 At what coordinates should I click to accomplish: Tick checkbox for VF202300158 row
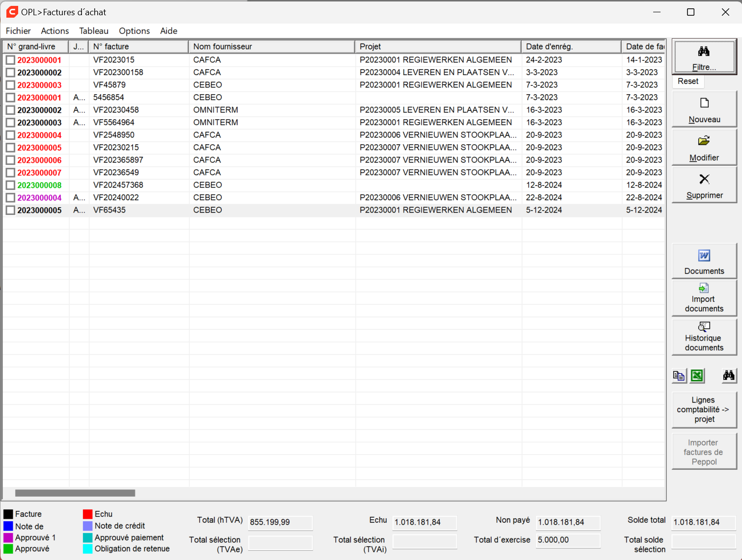pos(10,73)
